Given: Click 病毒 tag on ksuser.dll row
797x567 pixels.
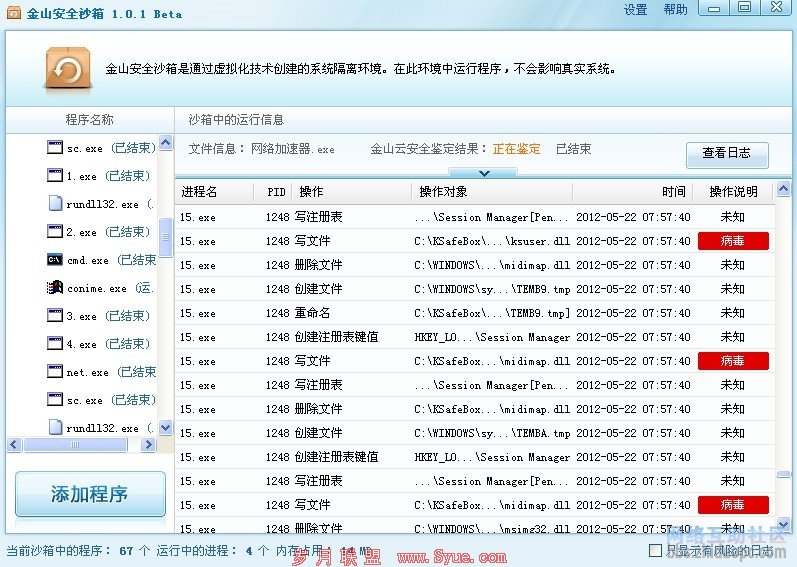Looking at the screenshot, I should click(733, 241).
